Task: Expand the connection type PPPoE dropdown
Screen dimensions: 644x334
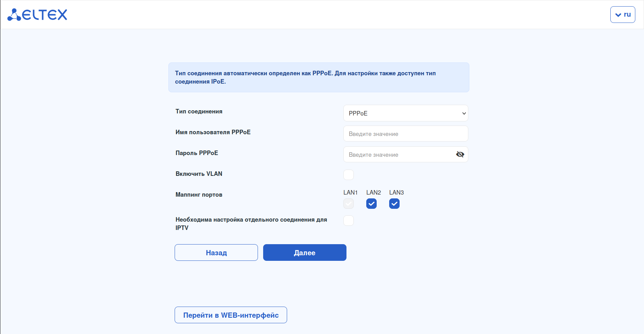Action: (405, 113)
